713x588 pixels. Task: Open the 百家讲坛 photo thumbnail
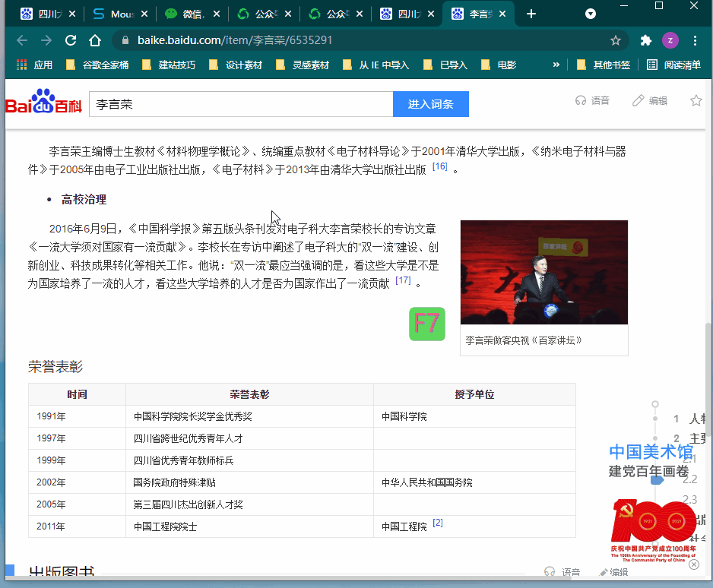(x=544, y=273)
